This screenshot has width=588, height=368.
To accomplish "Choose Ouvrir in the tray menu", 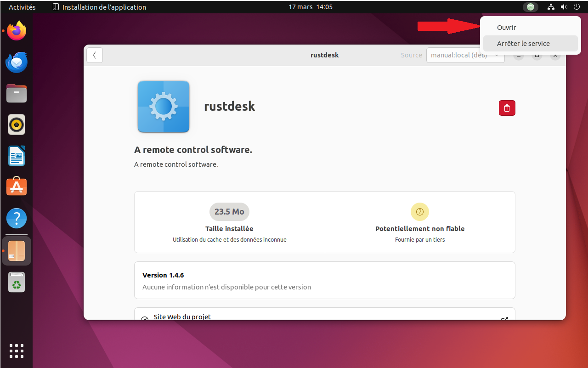I will [531, 28].
